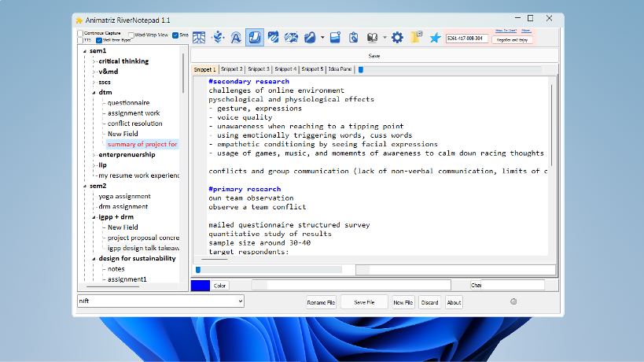Collapse the design for sustainability node
The image size is (644, 362).
tap(94, 259)
